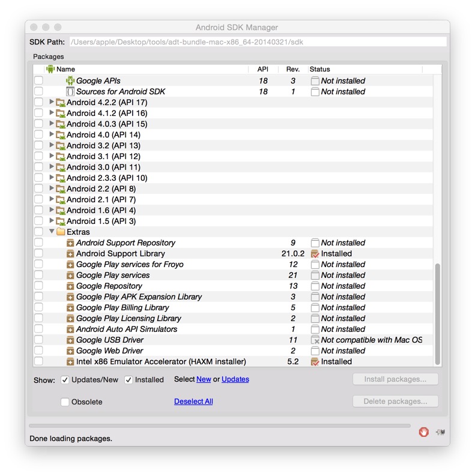Click the Google Play APK Expansion Library icon
Viewport: 475px width, 476px height.
(x=70, y=297)
